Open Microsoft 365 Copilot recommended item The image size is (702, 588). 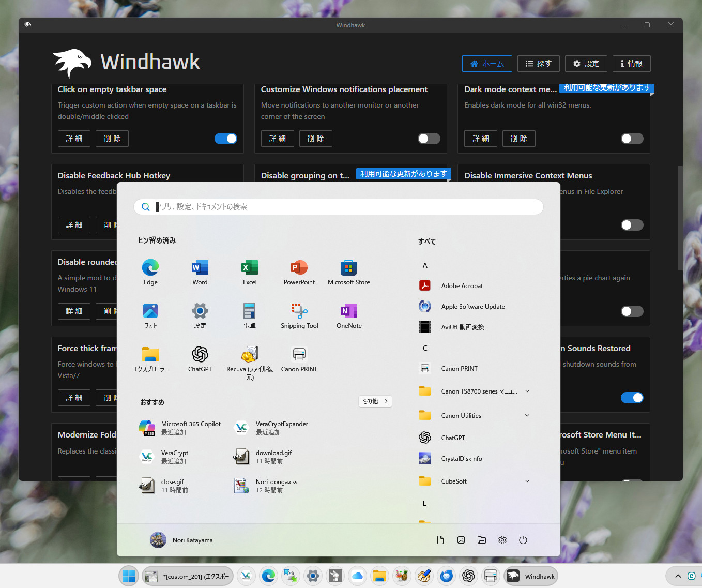pos(180,428)
